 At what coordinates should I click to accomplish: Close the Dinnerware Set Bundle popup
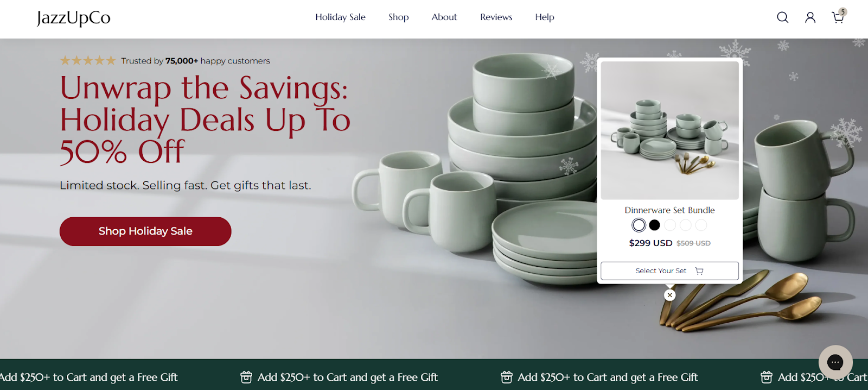click(670, 295)
